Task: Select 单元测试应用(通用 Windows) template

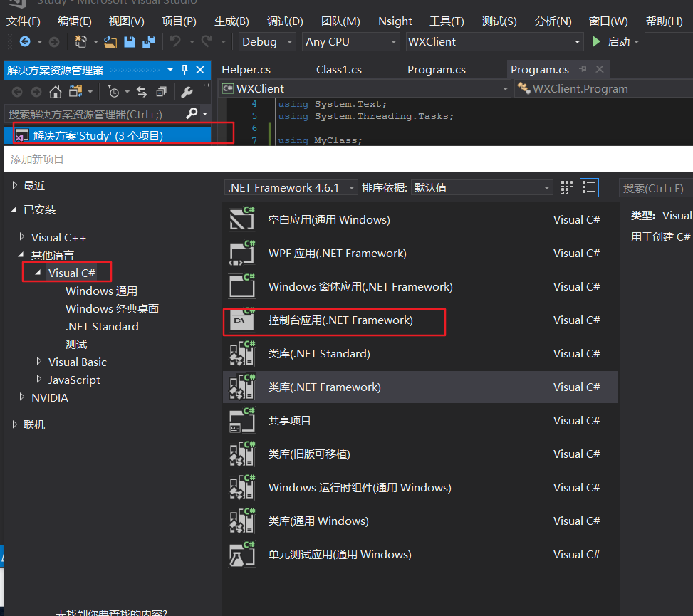Action: (x=420, y=555)
